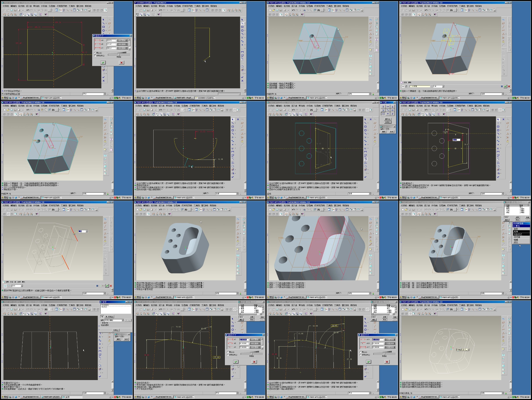This screenshot has height=400, width=532.
Task: Click the parallel constraint icon in 02:18 constraints dialog
Action: point(392,114)
